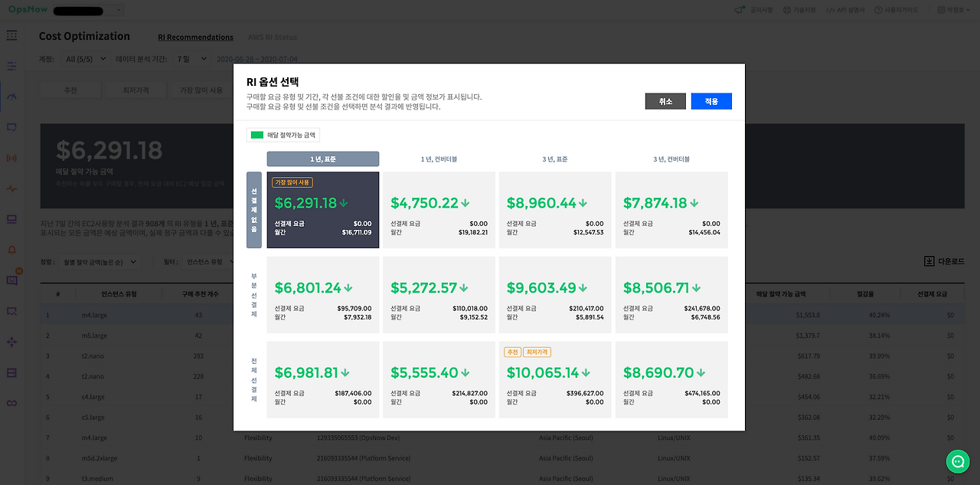
Task: Click the question mark user guide icon
Action: point(878,10)
